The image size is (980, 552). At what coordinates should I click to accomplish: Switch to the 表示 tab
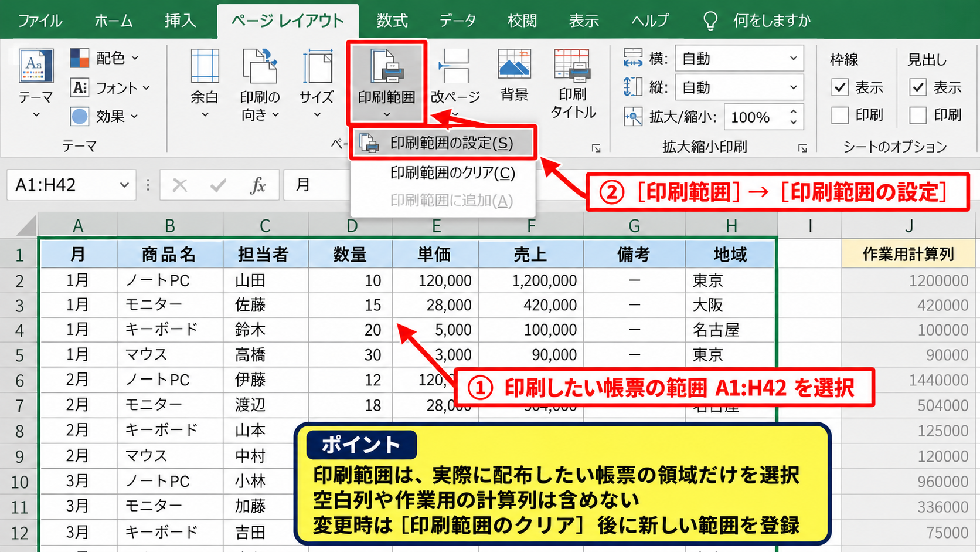584,21
